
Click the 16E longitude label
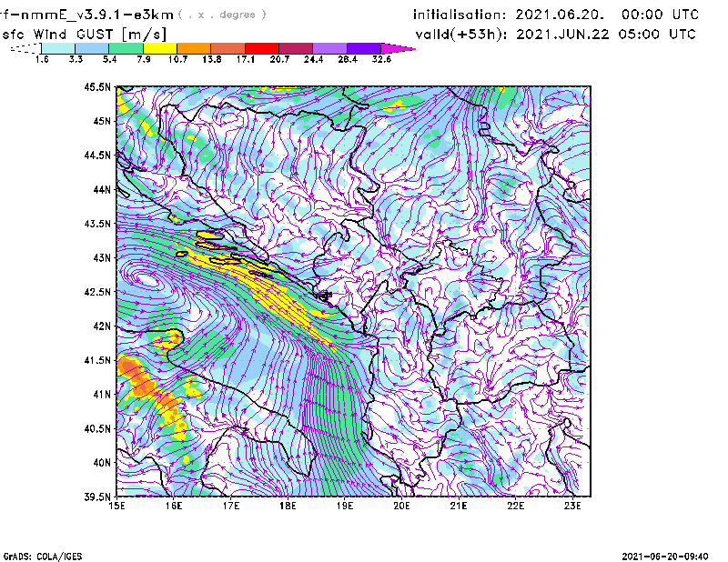click(174, 506)
